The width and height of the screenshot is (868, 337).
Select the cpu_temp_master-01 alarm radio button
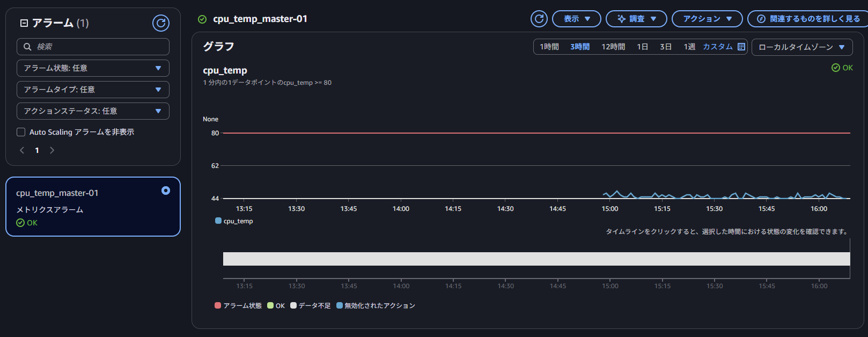pos(166,191)
